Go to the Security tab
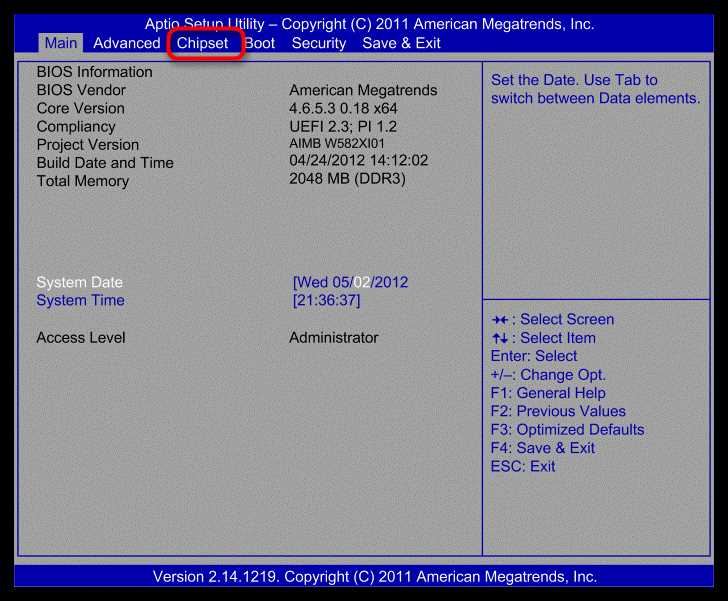728x601 pixels. (x=319, y=43)
